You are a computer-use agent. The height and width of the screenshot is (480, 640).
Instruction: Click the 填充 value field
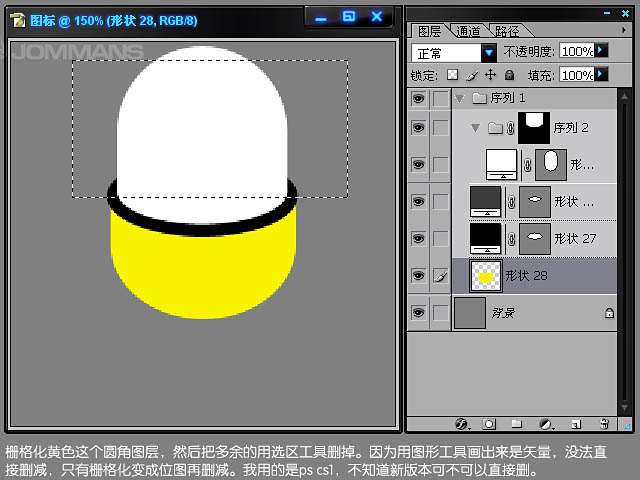pos(577,75)
